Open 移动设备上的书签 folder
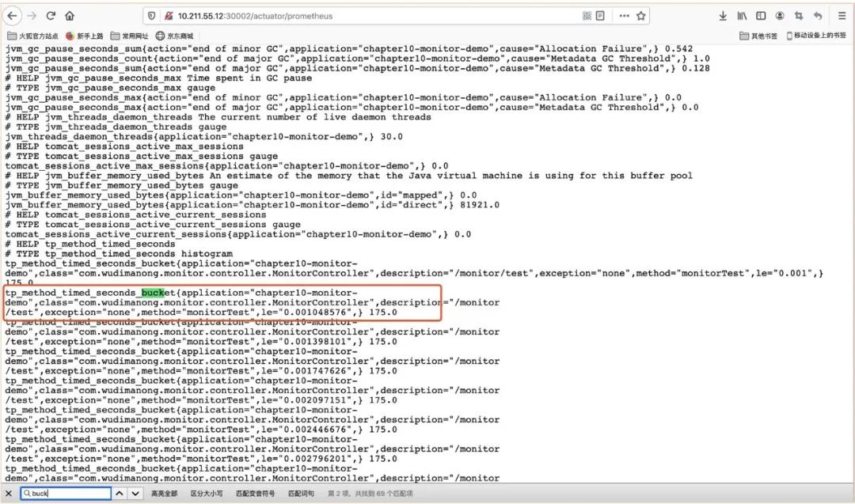This screenshot has height=504, width=855. [816, 36]
